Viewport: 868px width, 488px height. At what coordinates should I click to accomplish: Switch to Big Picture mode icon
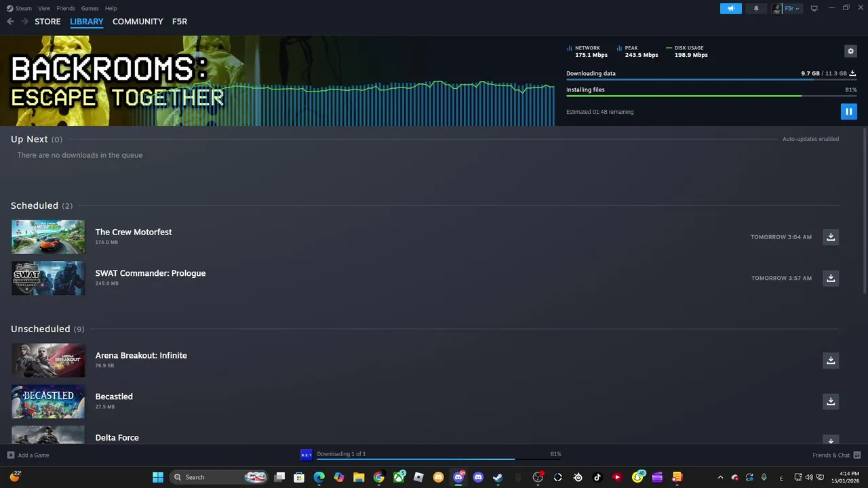tap(814, 8)
